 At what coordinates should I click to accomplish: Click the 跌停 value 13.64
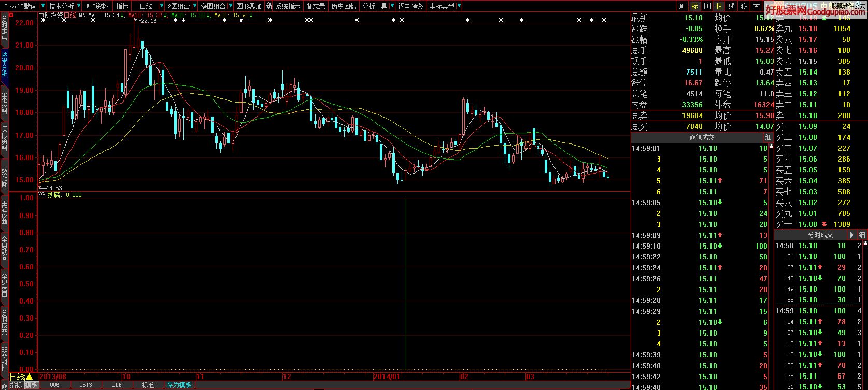coord(764,83)
